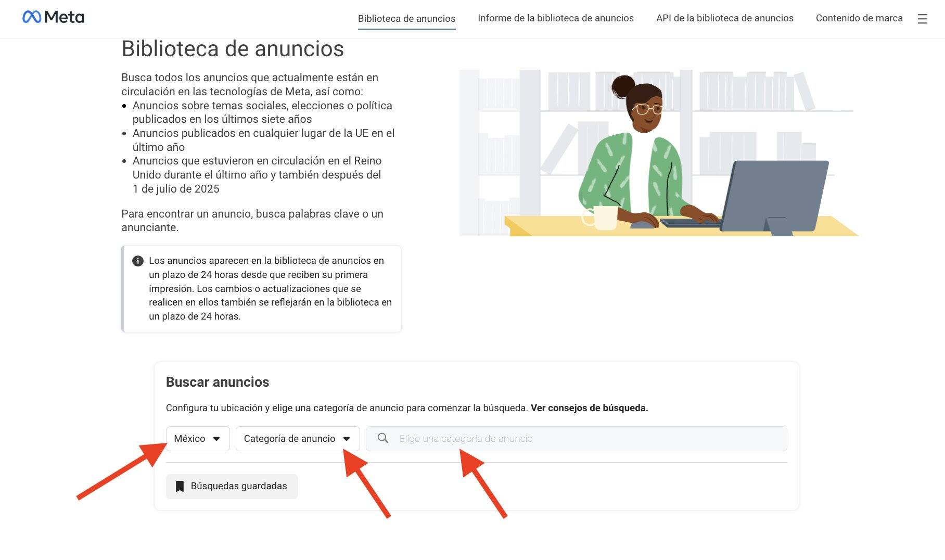Select the Biblioteca de anuncios tab
Screen dimensions: 945x560
pos(406,19)
